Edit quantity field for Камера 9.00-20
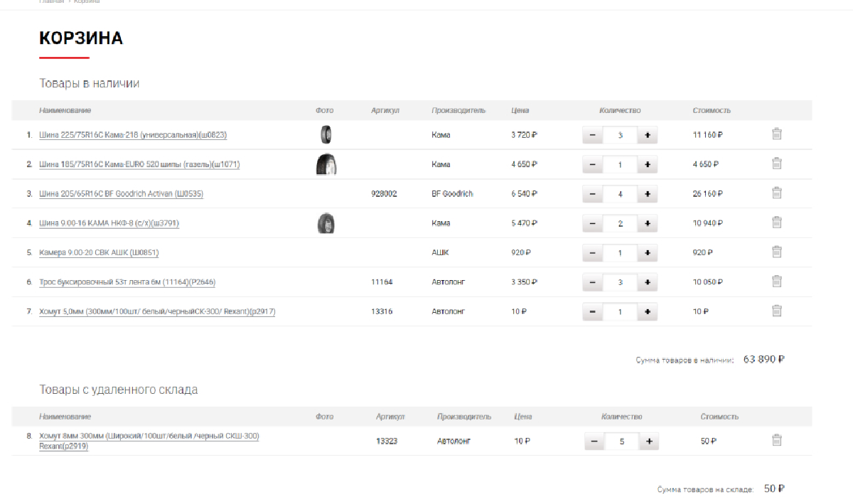This screenshot has height=504, width=853. pyautogui.click(x=620, y=253)
